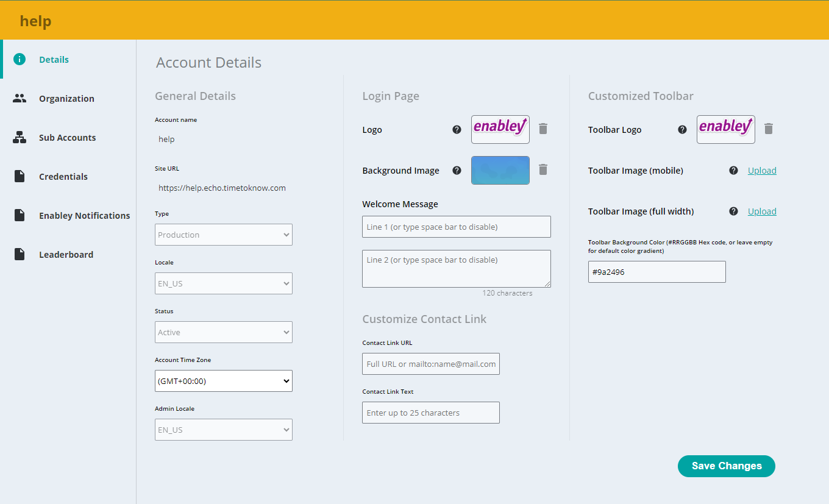Delete the Toolbar Logo

tap(769, 129)
